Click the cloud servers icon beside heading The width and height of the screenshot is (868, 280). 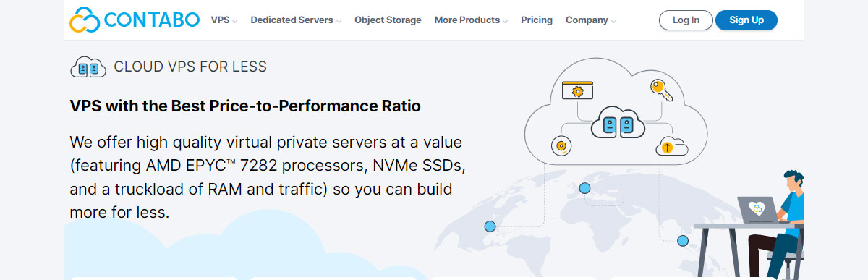click(x=88, y=67)
